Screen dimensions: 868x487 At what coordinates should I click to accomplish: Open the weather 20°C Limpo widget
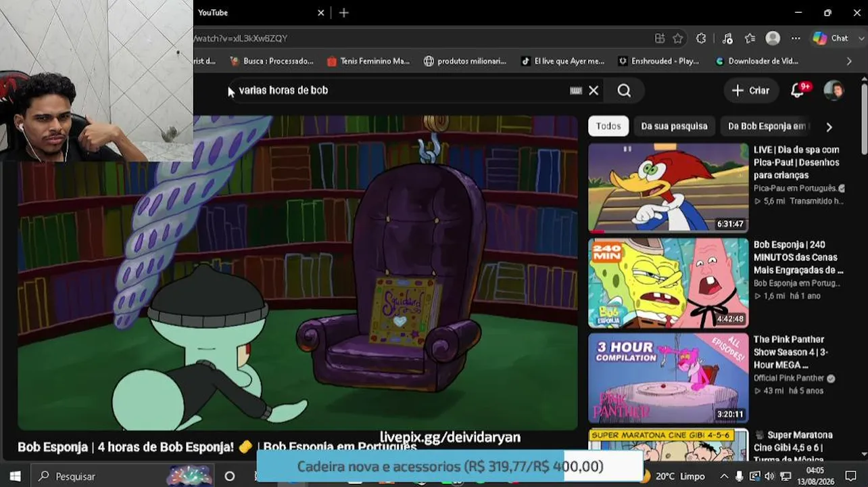coord(673,476)
